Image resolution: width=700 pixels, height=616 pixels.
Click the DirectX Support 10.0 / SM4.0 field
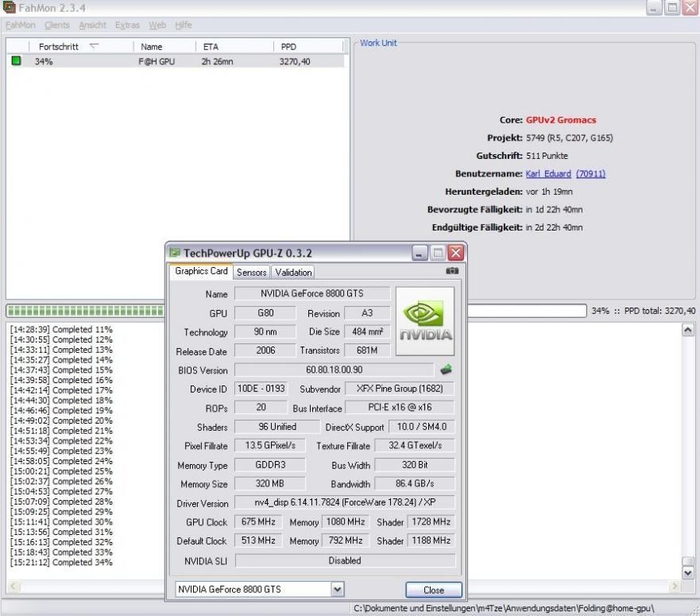tap(421, 427)
